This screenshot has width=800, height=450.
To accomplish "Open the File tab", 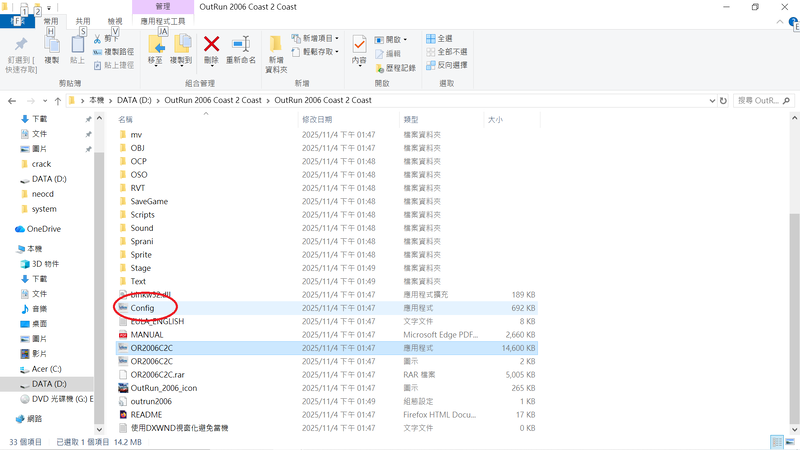I will [x=17, y=21].
